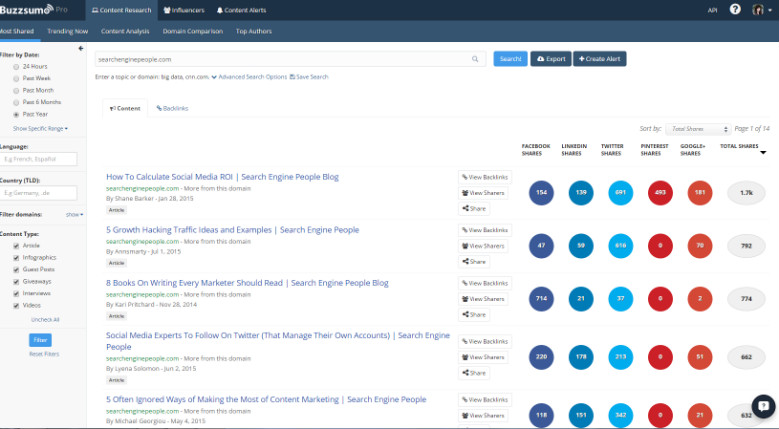This screenshot has width=779, height=429.
Task: Select the Past Month date filter
Action: 16,90
